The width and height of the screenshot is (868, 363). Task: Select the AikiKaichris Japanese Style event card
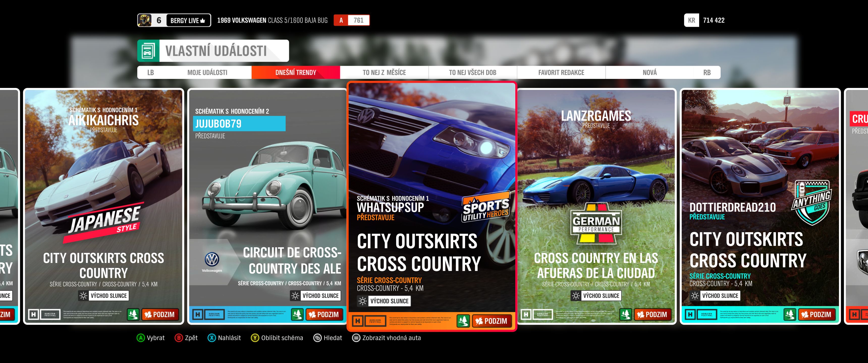point(103,206)
